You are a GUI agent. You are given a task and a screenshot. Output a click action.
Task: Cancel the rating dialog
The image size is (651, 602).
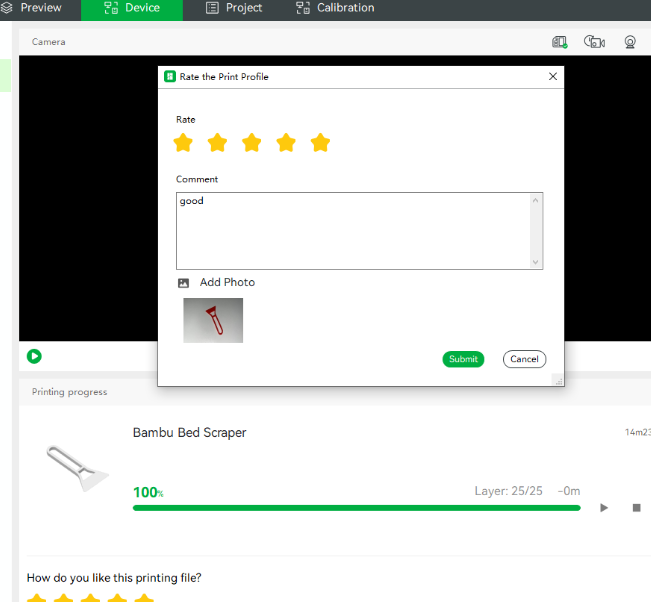[524, 359]
